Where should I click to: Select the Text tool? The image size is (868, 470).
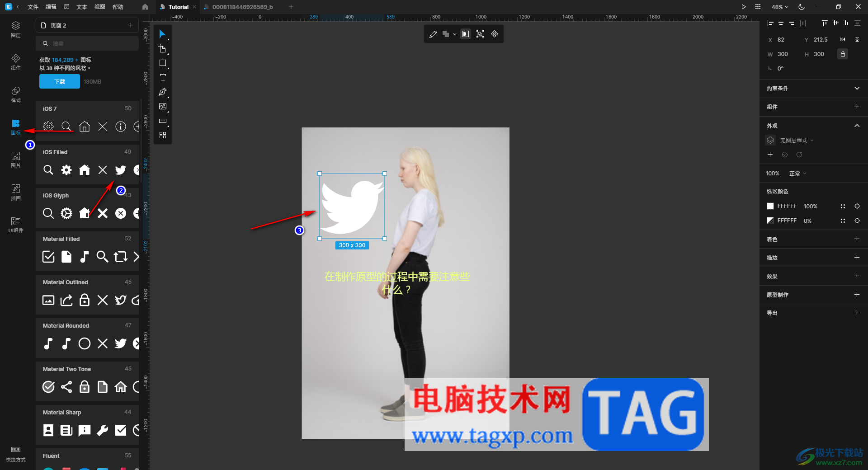tap(163, 78)
